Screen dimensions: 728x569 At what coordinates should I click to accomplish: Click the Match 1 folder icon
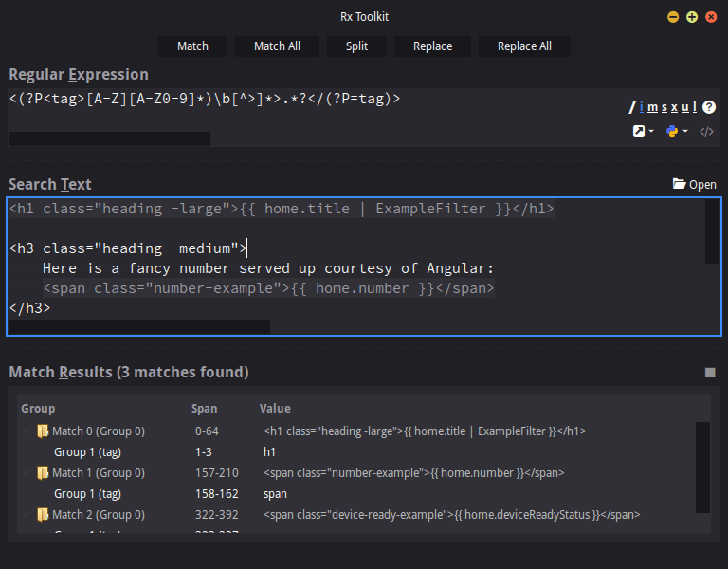point(43,473)
